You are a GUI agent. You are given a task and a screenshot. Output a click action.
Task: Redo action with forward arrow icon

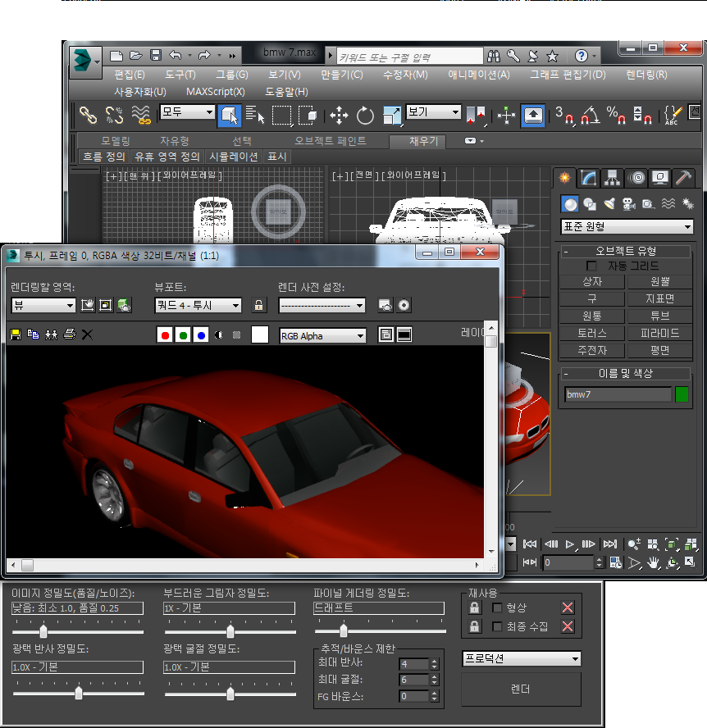204,56
